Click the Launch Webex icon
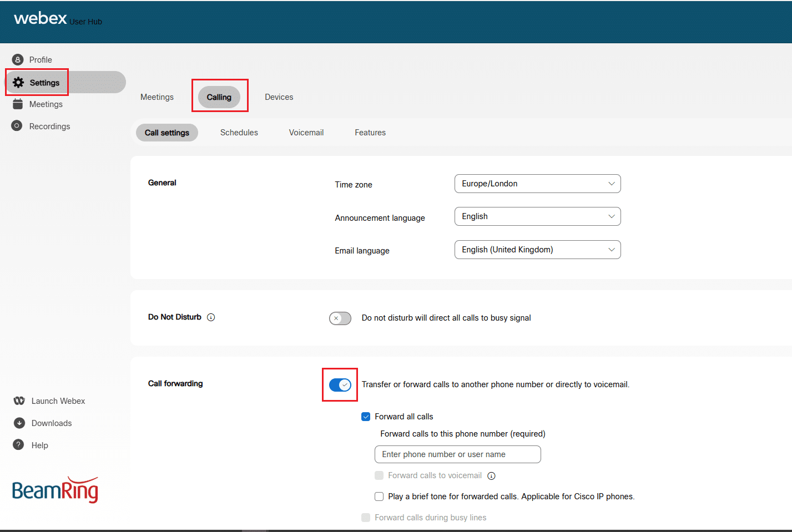 tap(18, 401)
